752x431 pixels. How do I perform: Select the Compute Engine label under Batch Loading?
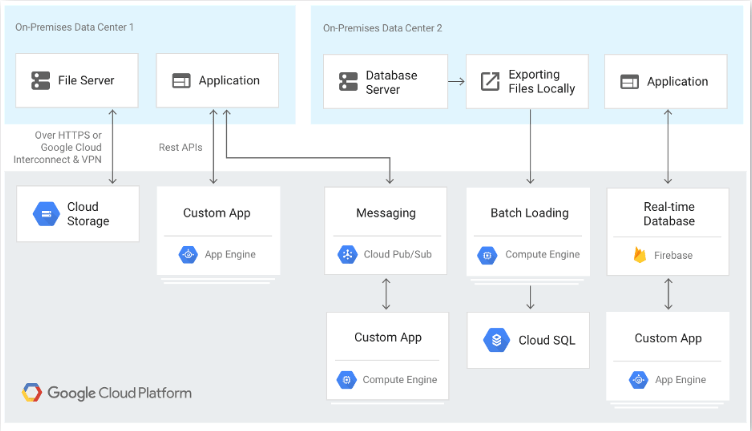[x=542, y=255]
